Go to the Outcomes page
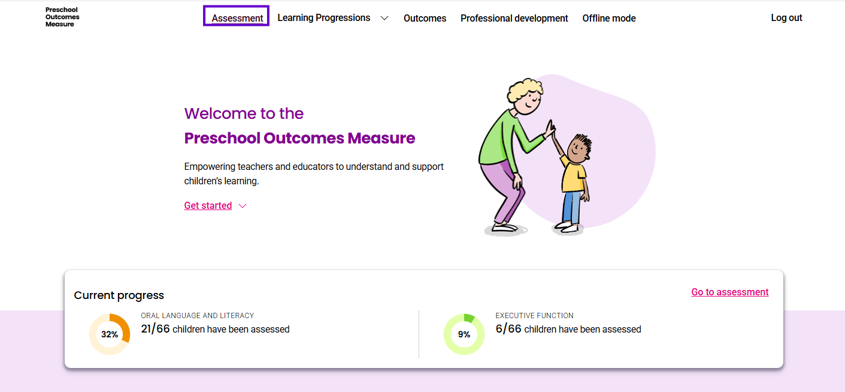 (425, 18)
